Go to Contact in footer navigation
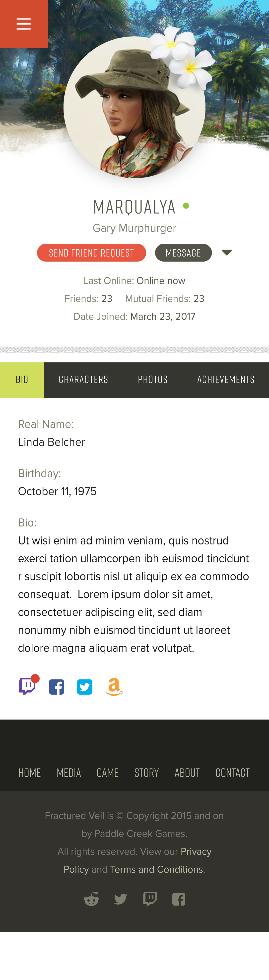The image size is (269, 980). pos(232,773)
